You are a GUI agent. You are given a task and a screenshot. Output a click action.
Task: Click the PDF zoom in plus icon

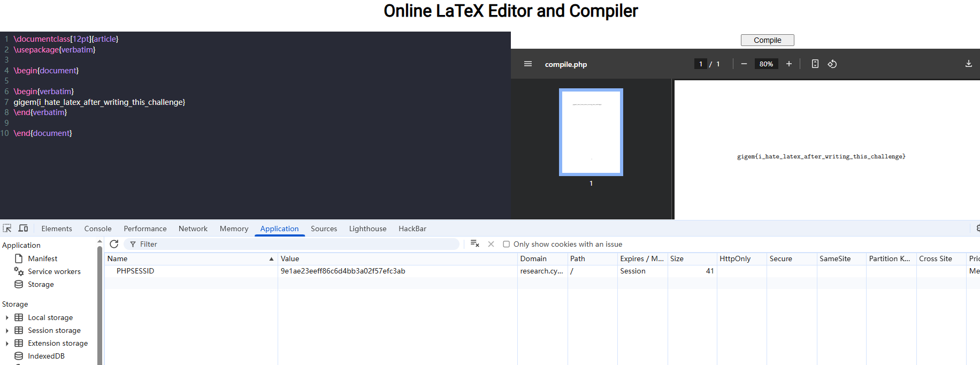point(788,64)
